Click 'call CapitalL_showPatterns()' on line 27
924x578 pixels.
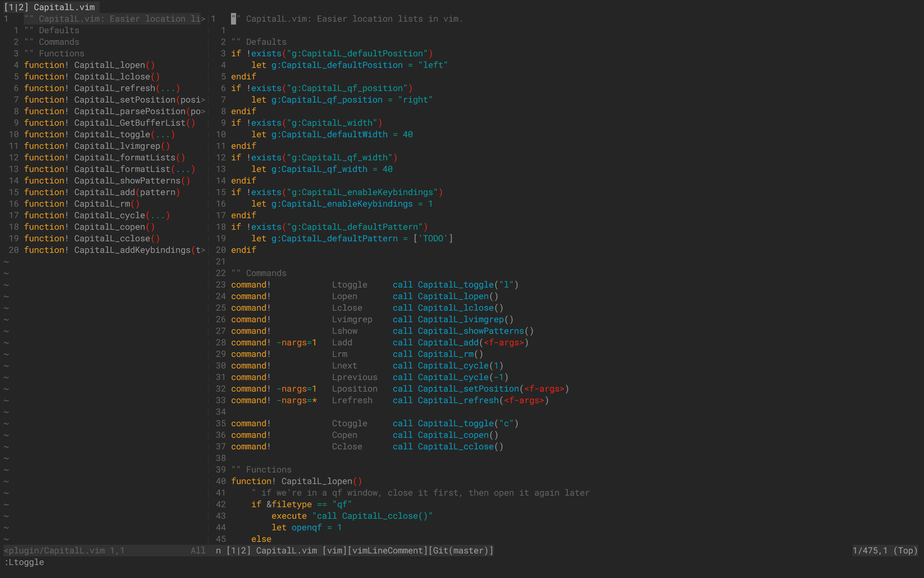pos(463,331)
